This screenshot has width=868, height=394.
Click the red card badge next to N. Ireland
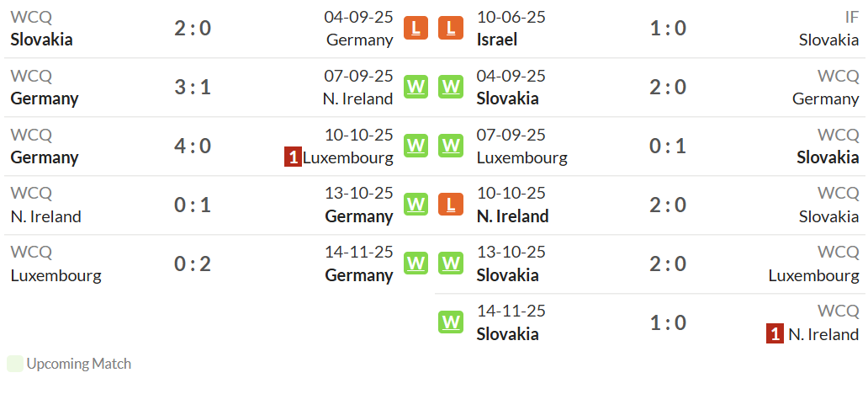[775, 334]
